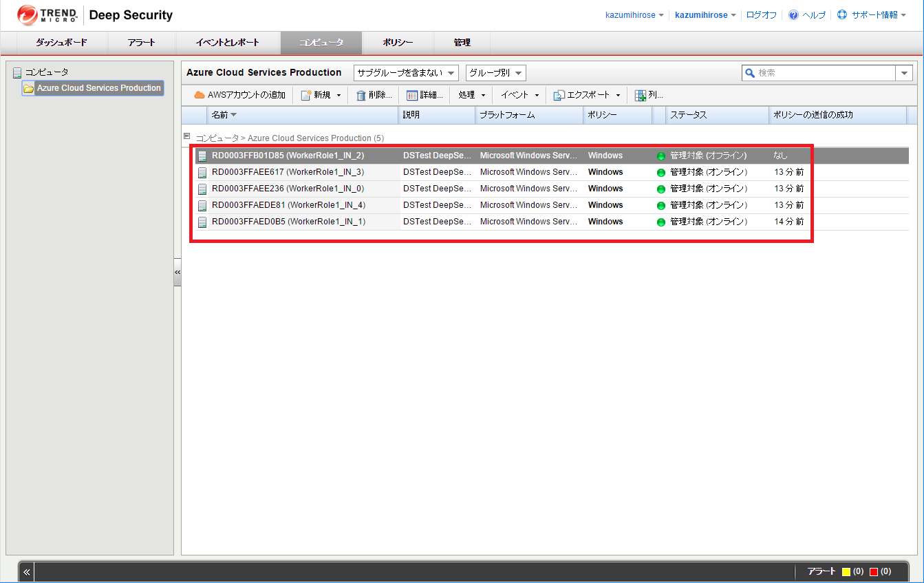Open the エクスポート dropdown arrow

618,95
